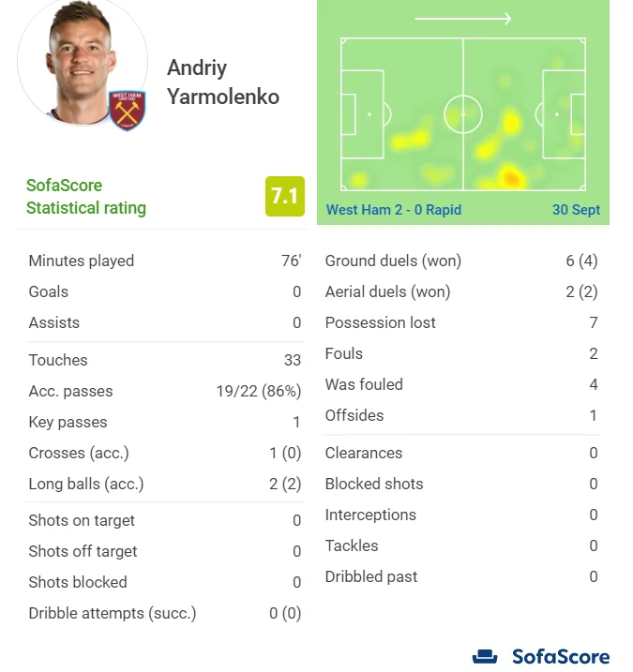Screen dimensions: 633x672
Task: Select the Was fouled stat row
Action: (460, 384)
